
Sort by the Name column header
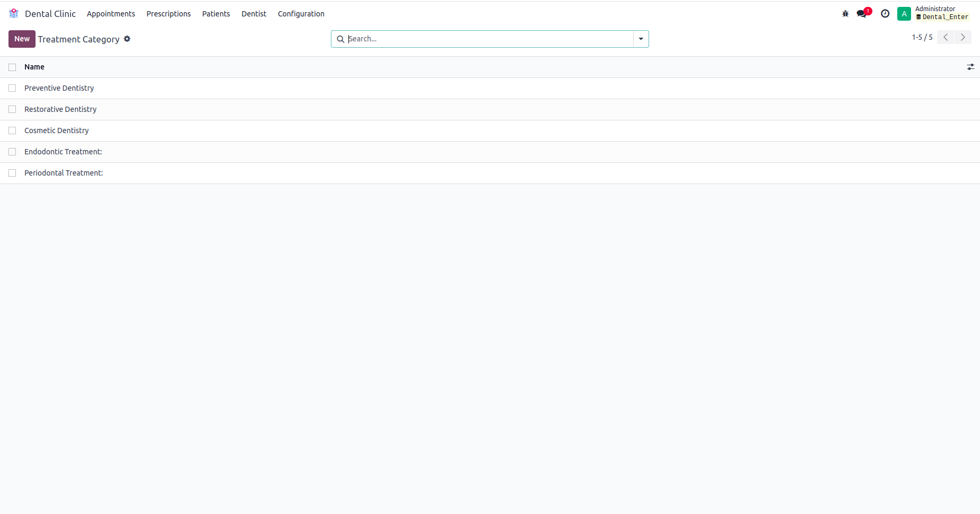[x=34, y=67]
